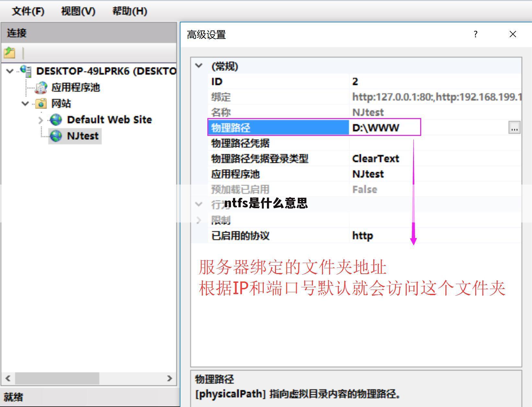Click the browse "..." button for 物理路径
Viewport: 532px width, 407px height.
pyautogui.click(x=515, y=128)
